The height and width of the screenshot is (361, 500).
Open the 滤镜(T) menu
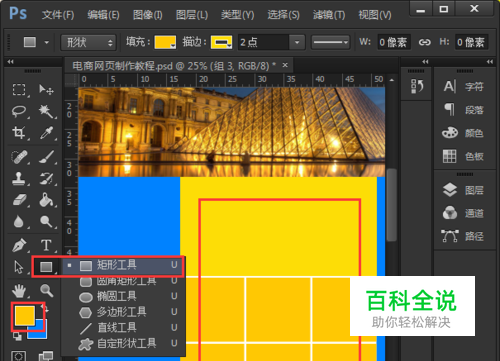329,15
